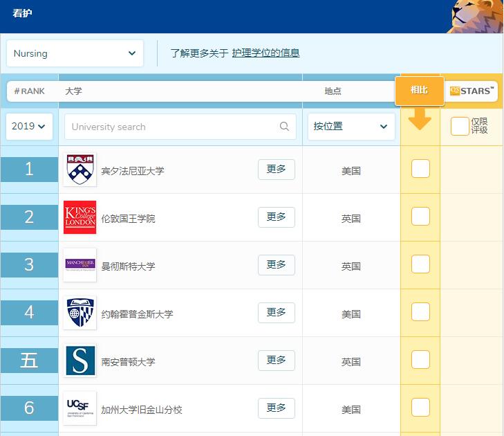Click into the University search field
The image size is (504, 436).
173,127
